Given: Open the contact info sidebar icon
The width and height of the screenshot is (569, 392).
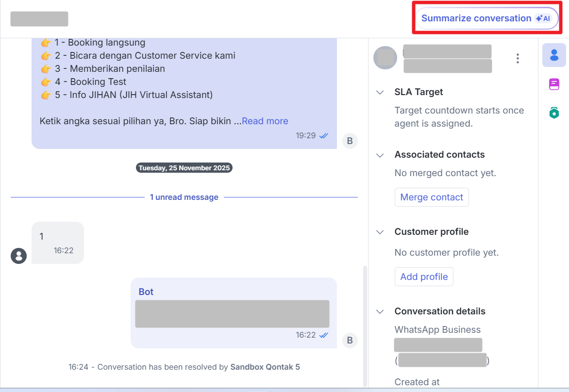Looking at the screenshot, I should pos(554,55).
